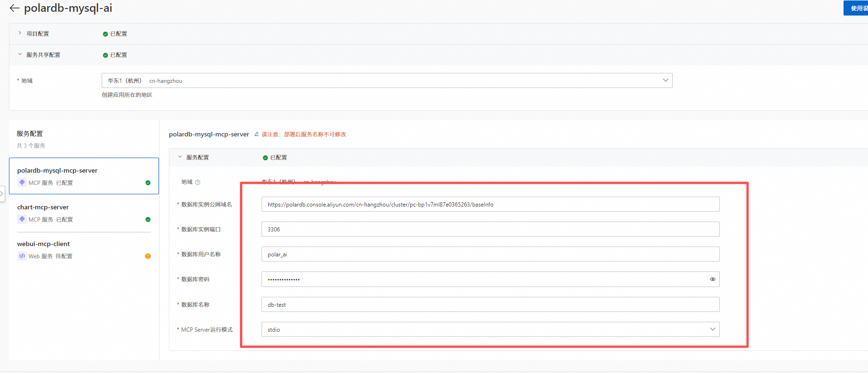Go back using the arrow beside polardb-mysql-ai

(x=15, y=8)
